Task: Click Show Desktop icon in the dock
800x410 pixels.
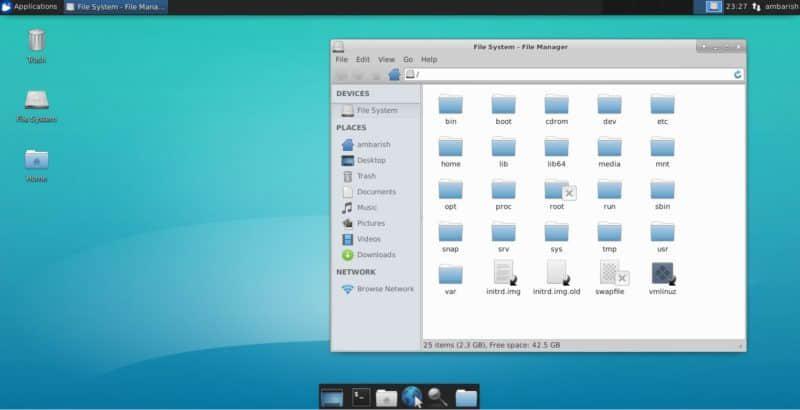Action: tap(332, 397)
